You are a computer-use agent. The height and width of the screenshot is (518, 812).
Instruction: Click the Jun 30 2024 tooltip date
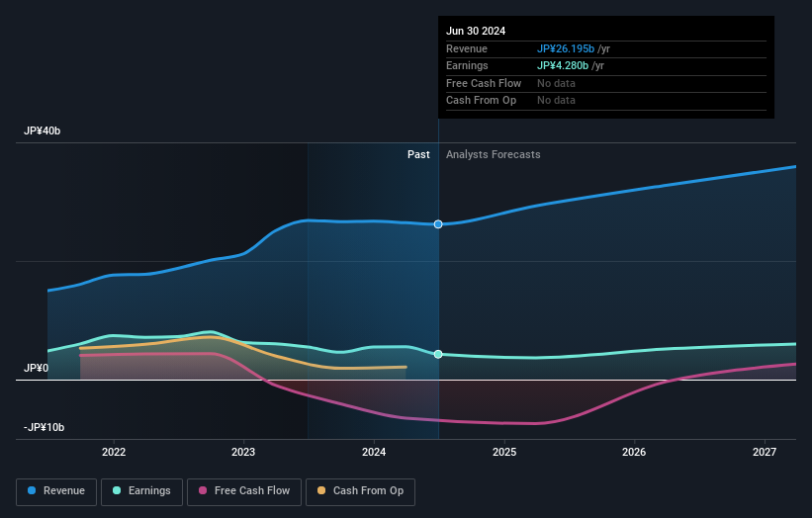[x=476, y=31]
